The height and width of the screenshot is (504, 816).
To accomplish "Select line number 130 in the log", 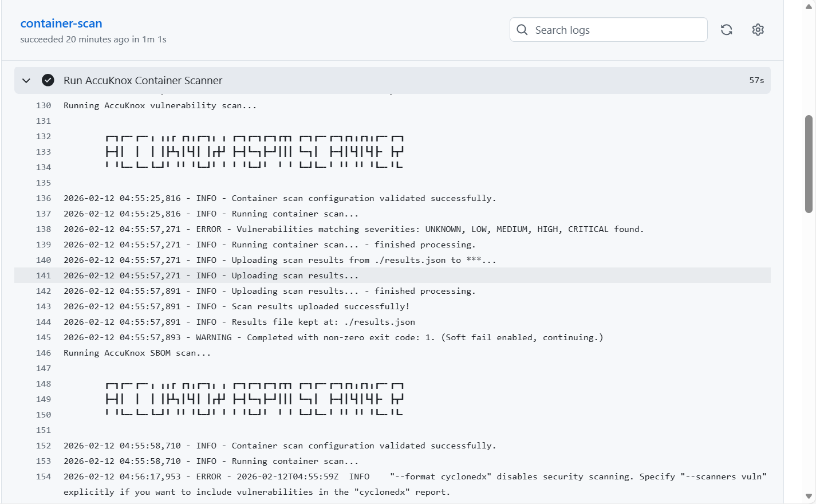I will [x=44, y=105].
